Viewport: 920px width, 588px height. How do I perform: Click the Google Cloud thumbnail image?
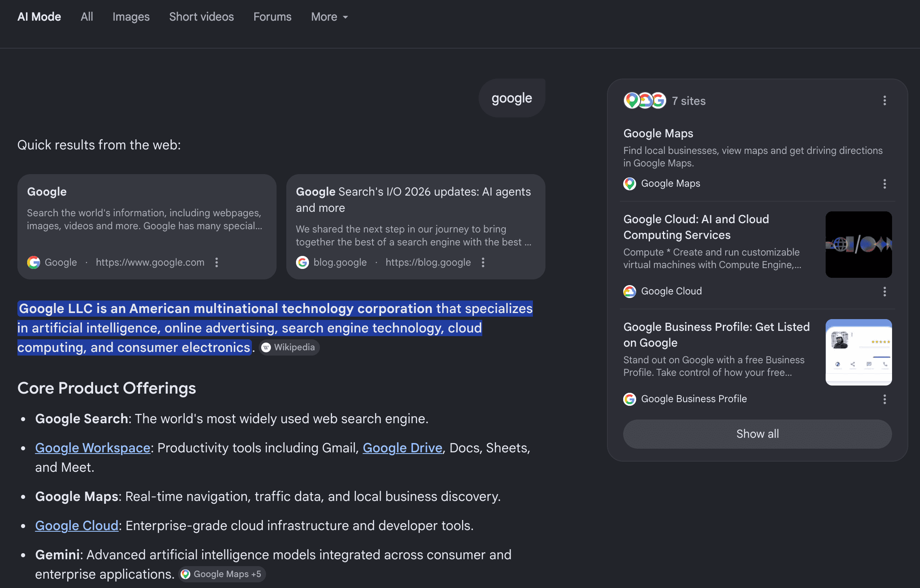(x=859, y=245)
